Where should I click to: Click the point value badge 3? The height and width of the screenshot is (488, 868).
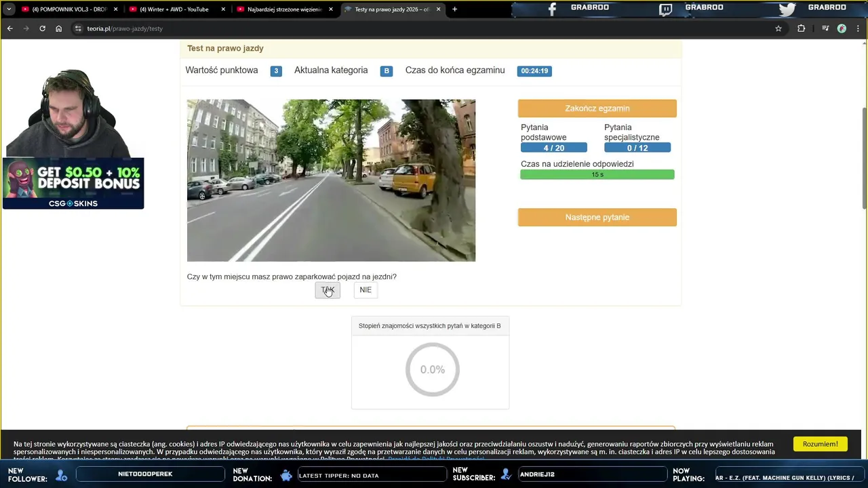pyautogui.click(x=276, y=71)
